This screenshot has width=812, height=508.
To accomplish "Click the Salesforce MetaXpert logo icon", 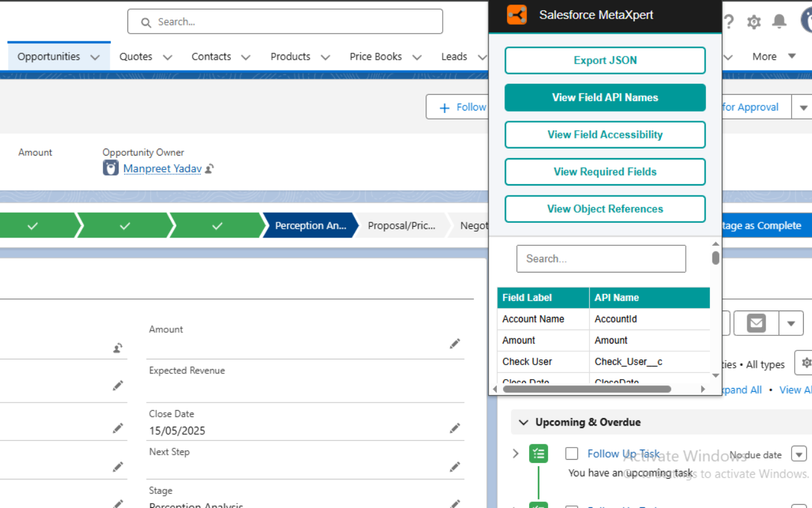I will (x=517, y=15).
